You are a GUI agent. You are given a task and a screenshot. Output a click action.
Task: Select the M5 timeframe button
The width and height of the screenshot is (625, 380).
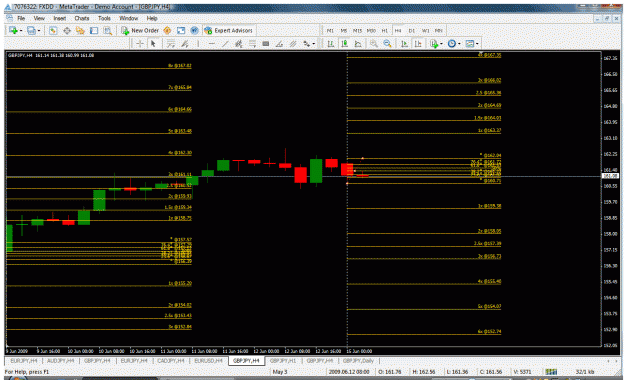(344, 31)
